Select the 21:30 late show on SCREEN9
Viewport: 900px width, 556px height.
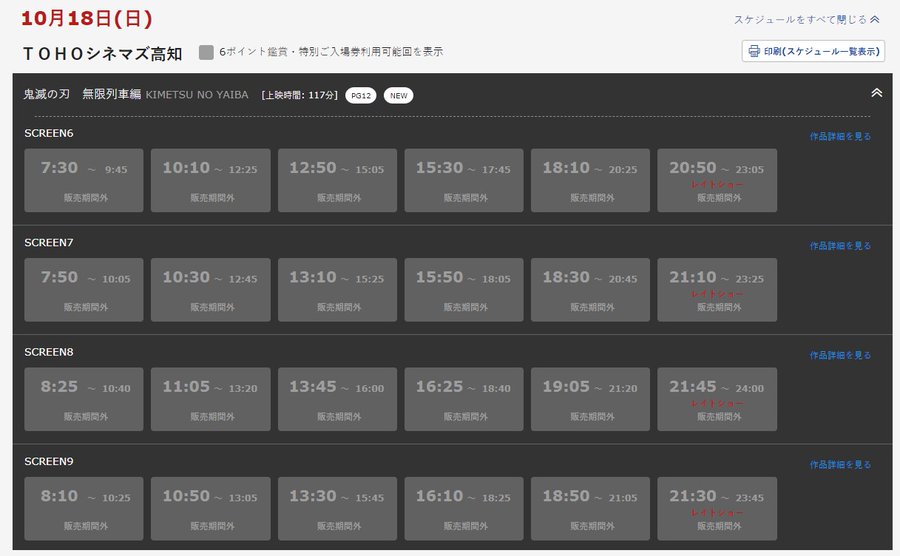717,509
